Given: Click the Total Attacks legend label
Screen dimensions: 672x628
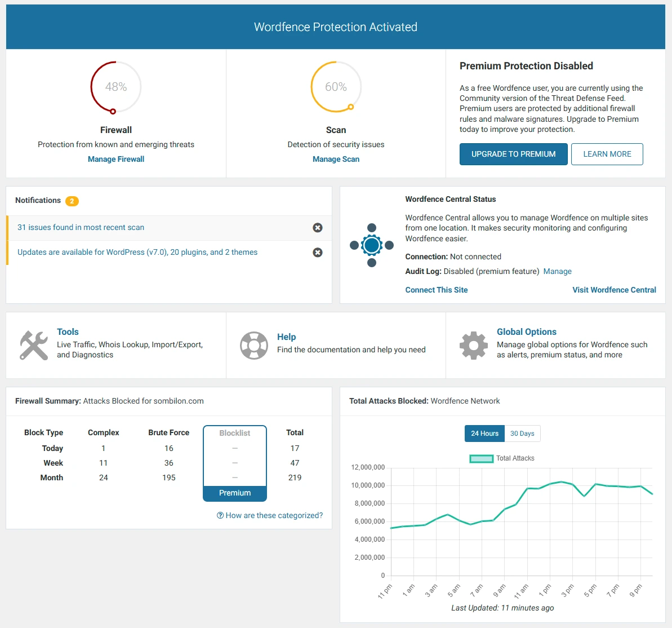Looking at the screenshot, I should (515, 458).
